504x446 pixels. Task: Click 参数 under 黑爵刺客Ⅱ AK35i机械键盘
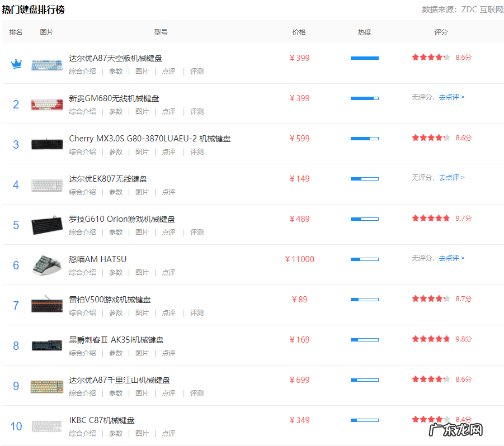point(116,353)
